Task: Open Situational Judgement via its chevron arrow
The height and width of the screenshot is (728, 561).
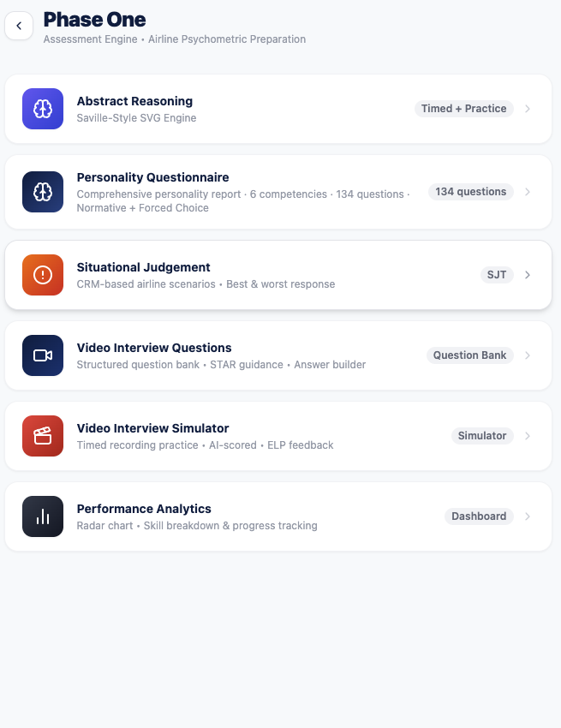Action: tap(528, 275)
